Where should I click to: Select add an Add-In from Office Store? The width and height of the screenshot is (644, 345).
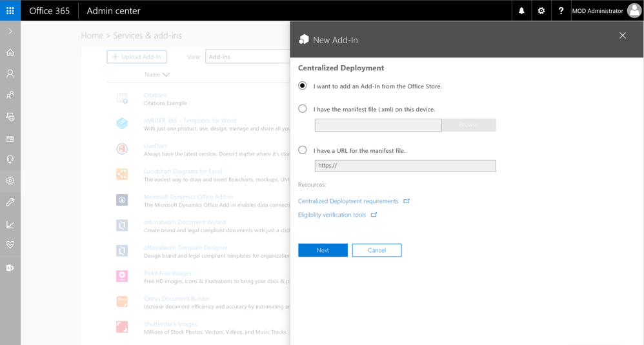[303, 86]
